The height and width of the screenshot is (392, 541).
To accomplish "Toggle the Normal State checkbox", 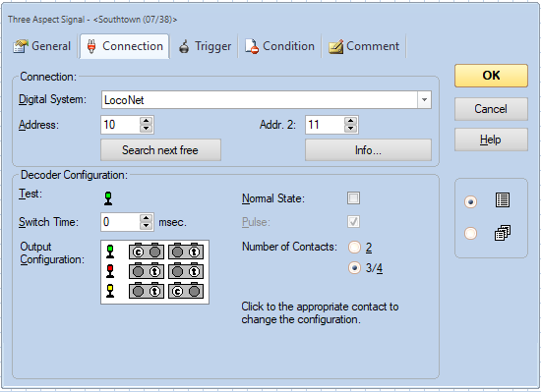I will [354, 198].
